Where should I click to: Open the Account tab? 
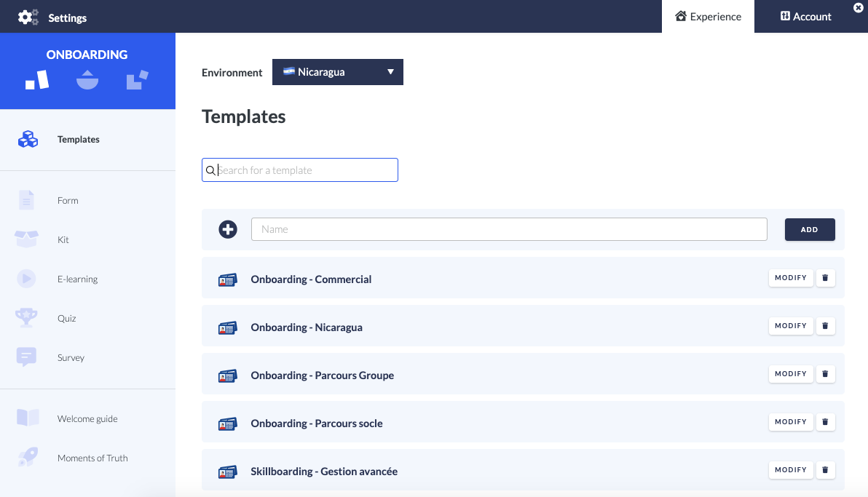click(805, 17)
